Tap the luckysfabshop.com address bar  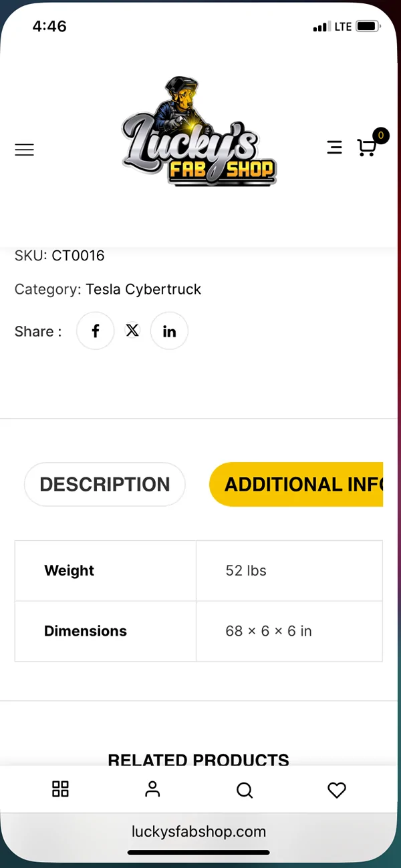[x=198, y=832]
